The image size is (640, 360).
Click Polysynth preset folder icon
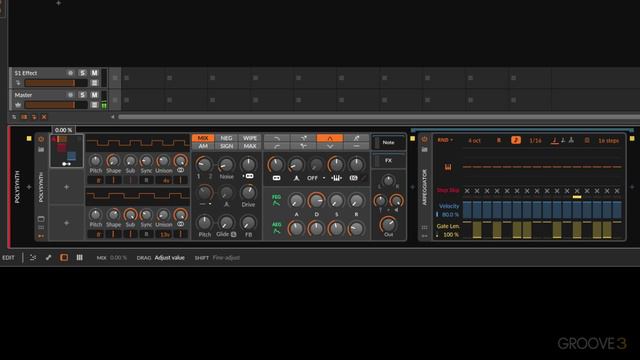point(41,149)
